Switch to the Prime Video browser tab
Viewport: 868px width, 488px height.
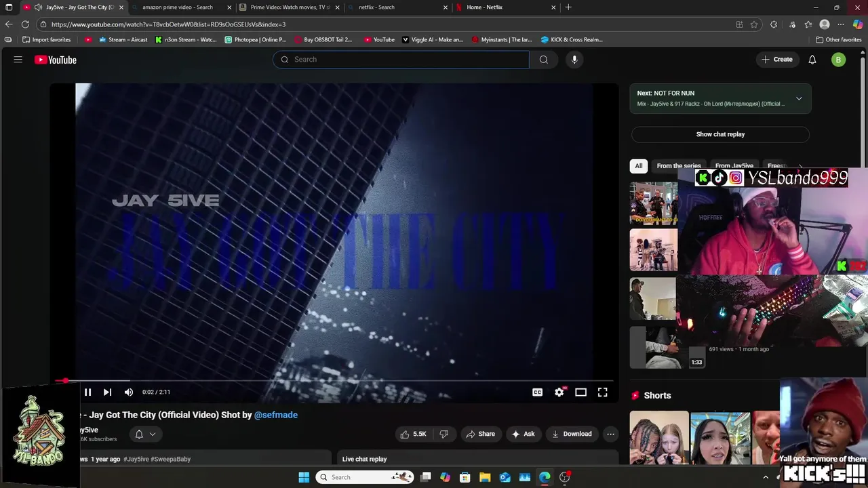(x=290, y=7)
